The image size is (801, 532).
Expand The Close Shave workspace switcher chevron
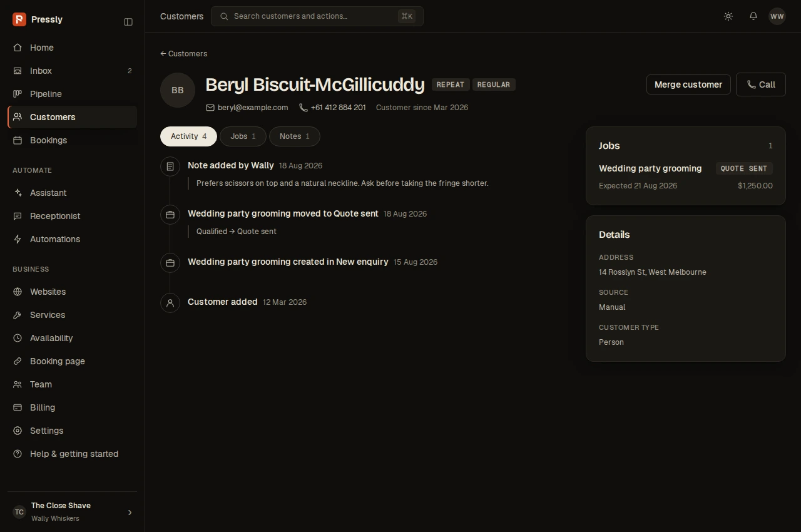pyautogui.click(x=130, y=513)
